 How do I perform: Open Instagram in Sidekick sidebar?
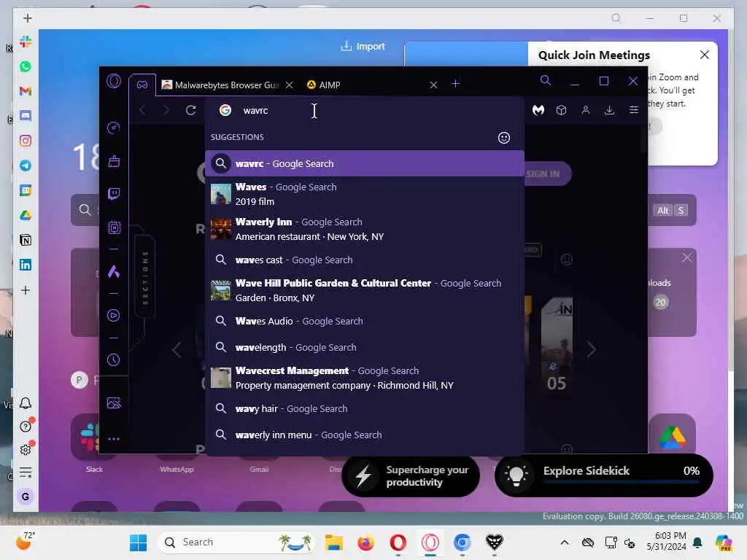[x=26, y=141]
